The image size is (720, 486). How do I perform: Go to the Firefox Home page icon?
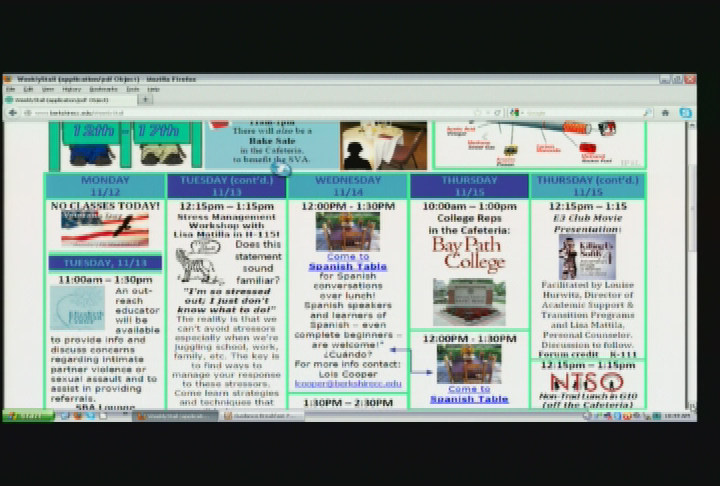click(x=666, y=113)
